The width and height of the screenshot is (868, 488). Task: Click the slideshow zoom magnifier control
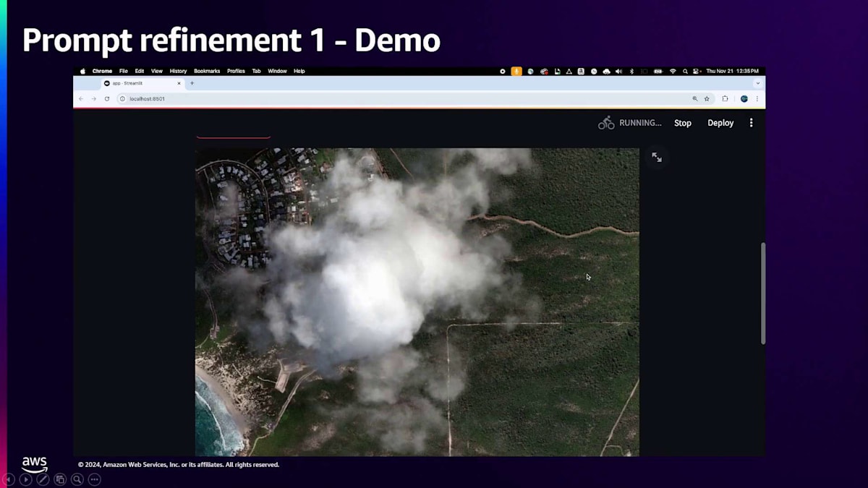(77, 479)
